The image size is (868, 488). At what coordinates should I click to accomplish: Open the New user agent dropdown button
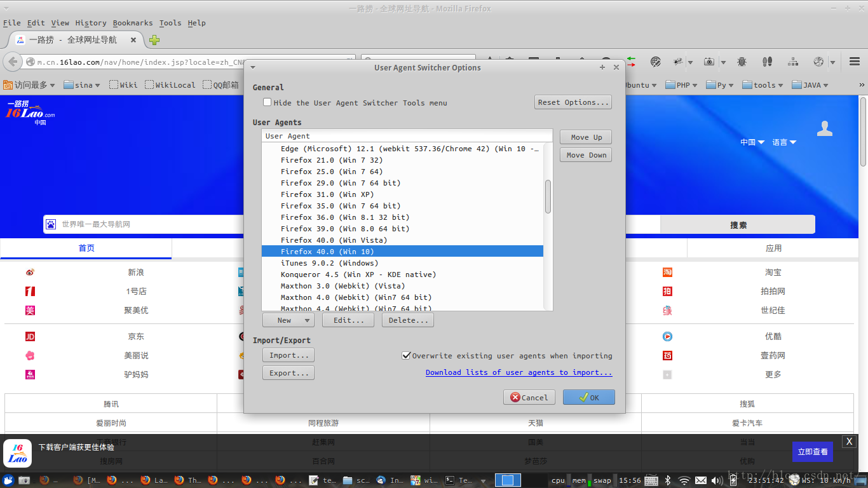point(288,320)
